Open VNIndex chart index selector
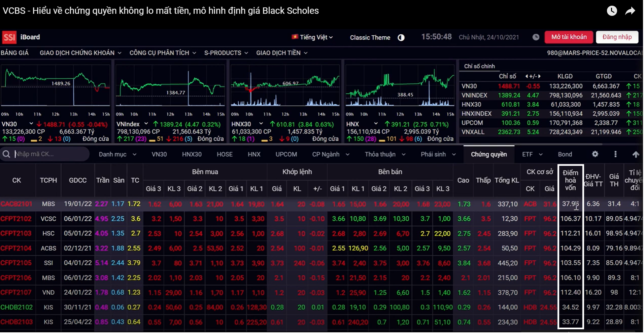Image resolution: width=644 pixels, height=334 pixels. 132,124
